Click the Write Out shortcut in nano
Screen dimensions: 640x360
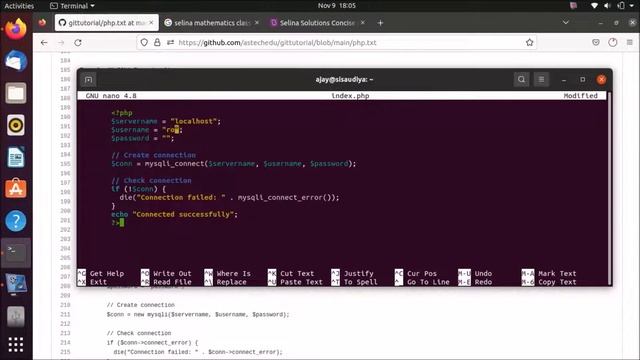(x=166, y=273)
